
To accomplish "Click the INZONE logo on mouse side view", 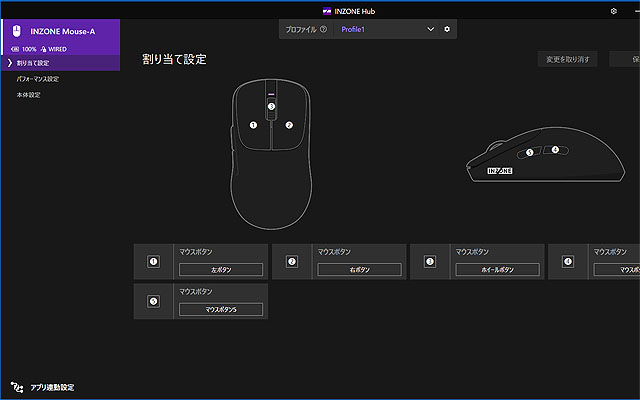I will (x=500, y=171).
